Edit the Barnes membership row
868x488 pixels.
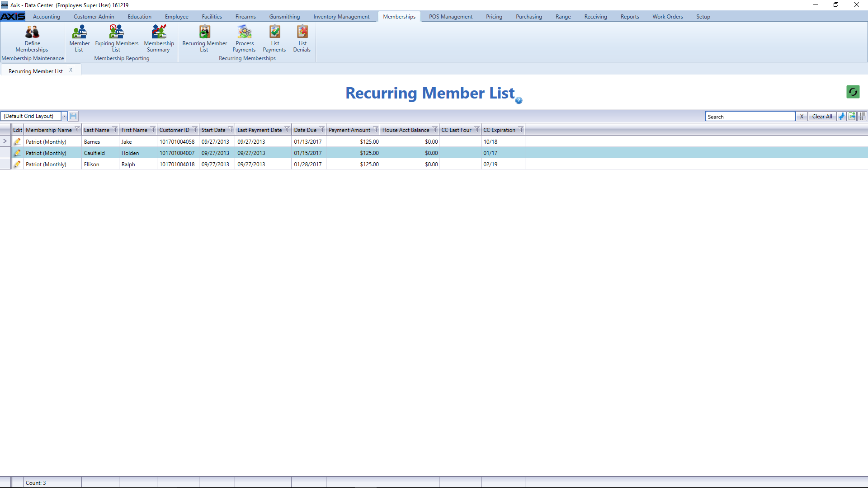pos(17,141)
